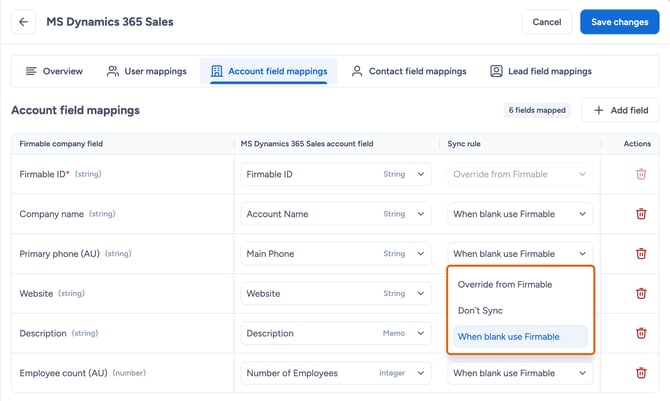The image size is (670, 401).
Task: Select When blank use Firmable highlighted option
Action: (x=520, y=336)
